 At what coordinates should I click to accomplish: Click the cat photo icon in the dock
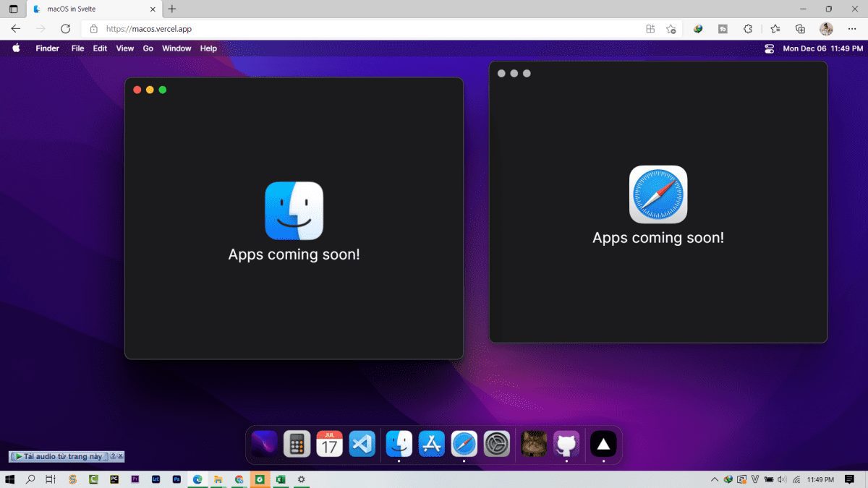coord(534,444)
